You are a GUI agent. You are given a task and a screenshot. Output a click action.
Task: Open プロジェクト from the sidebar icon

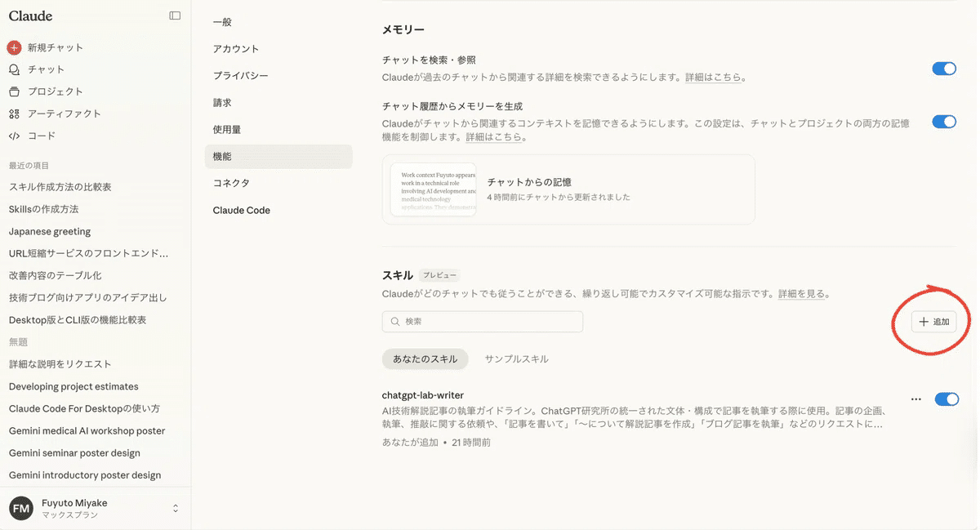click(x=14, y=91)
